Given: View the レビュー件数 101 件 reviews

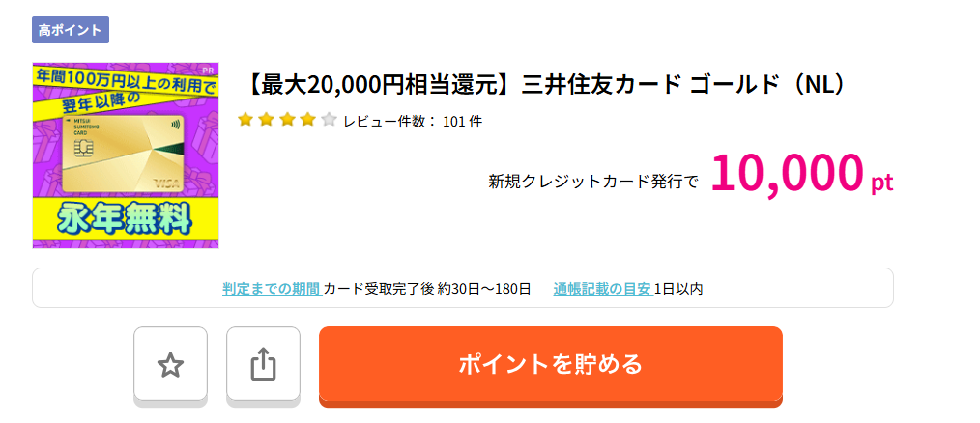Looking at the screenshot, I should [x=413, y=122].
